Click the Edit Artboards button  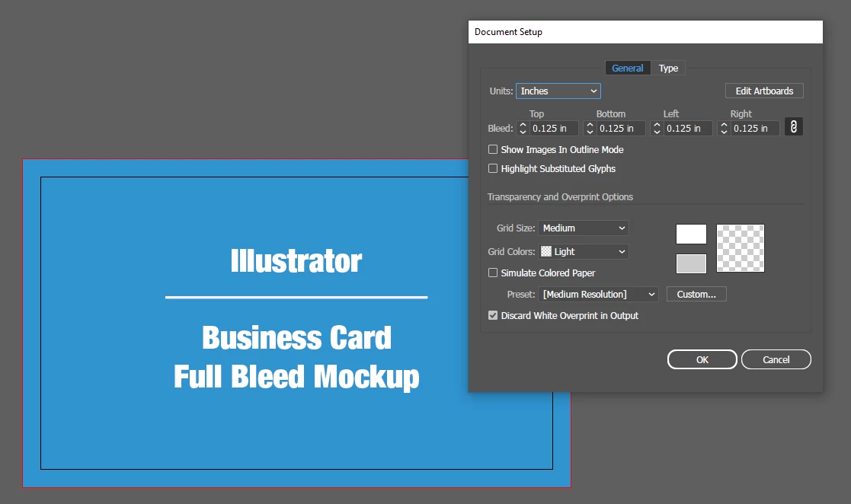point(764,91)
